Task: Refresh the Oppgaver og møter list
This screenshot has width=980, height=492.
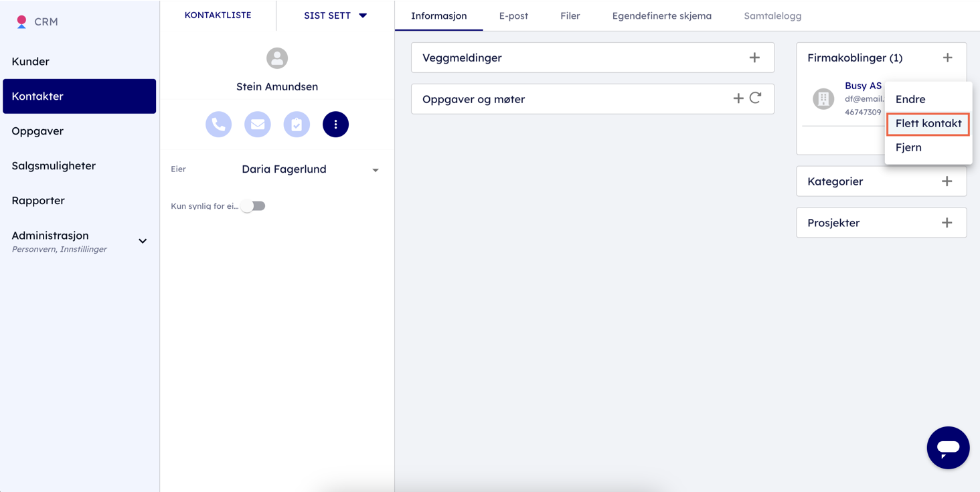Action: coord(756,98)
